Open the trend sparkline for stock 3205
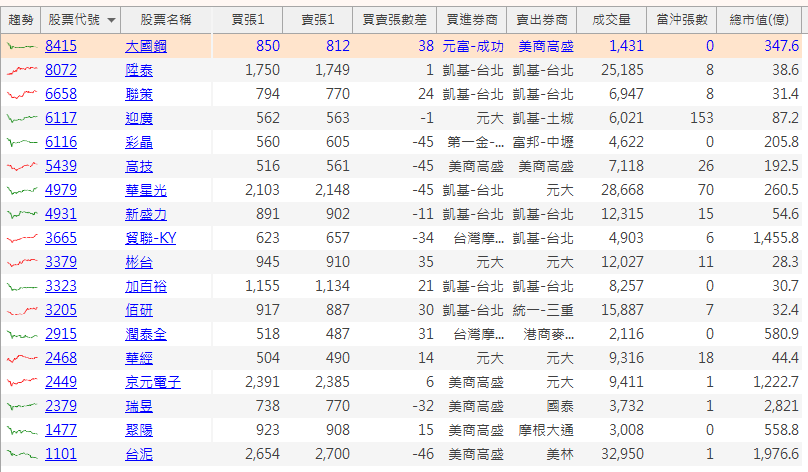The width and height of the screenshot is (808, 472). (x=22, y=311)
